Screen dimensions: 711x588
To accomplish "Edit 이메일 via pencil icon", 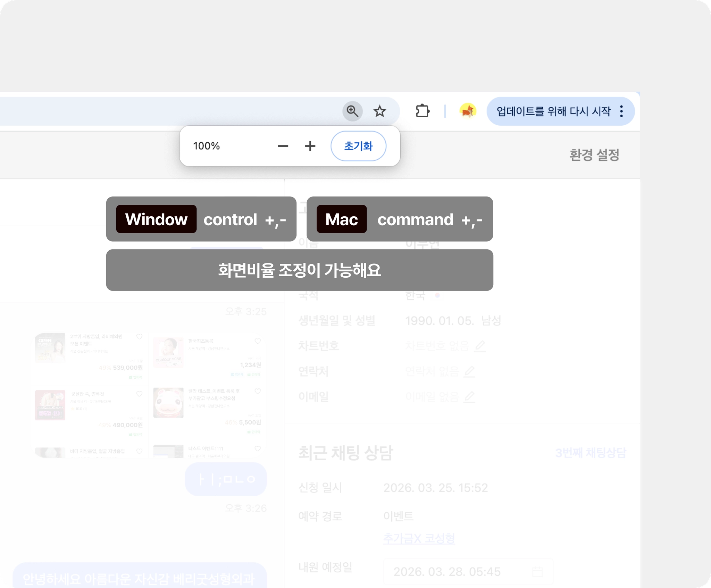I will [470, 396].
